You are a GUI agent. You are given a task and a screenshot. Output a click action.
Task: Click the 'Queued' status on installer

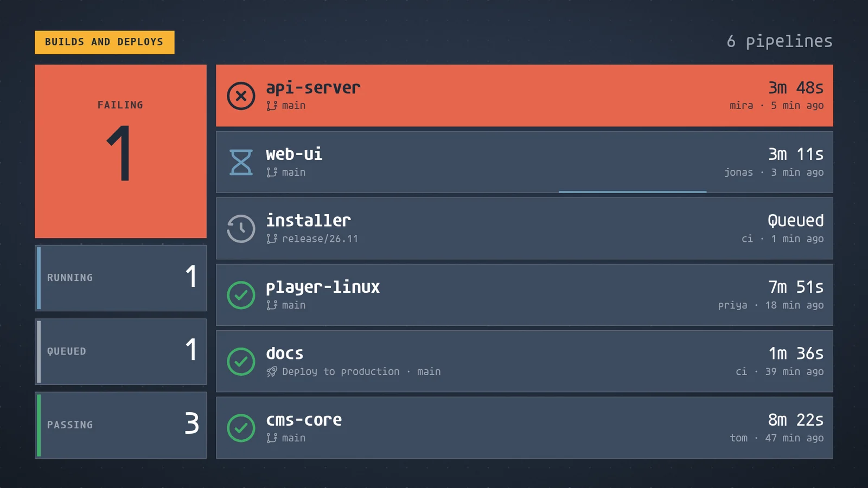tap(796, 221)
